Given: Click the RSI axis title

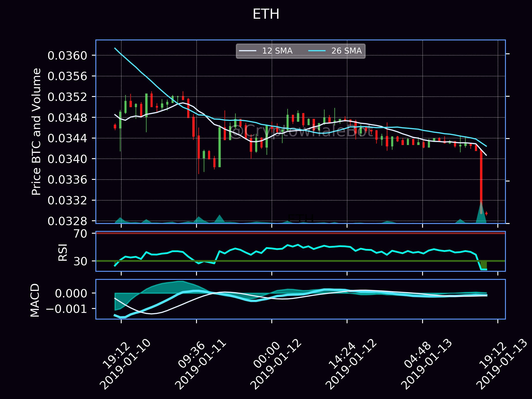Looking at the screenshot, I should [63, 253].
